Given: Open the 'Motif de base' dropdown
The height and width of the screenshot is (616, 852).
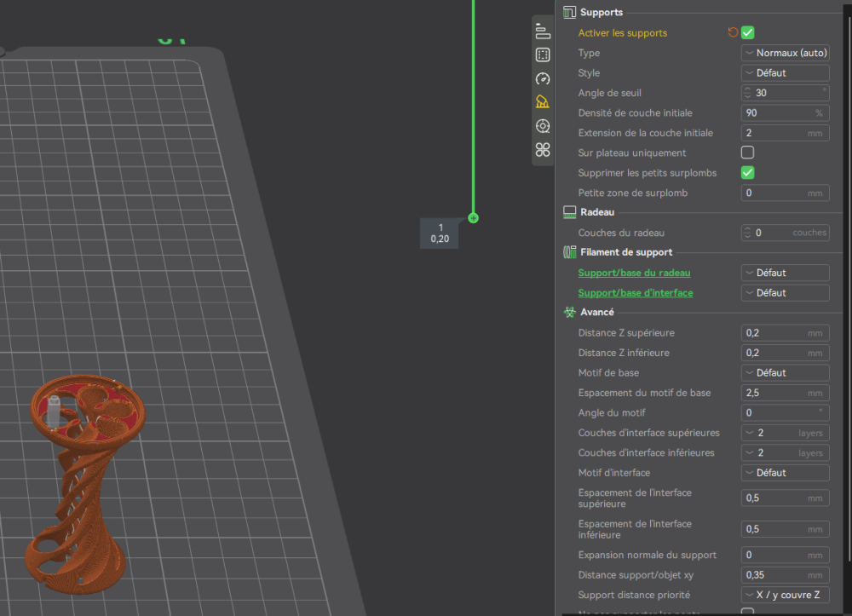Looking at the screenshot, I should [x=786, y=372].
